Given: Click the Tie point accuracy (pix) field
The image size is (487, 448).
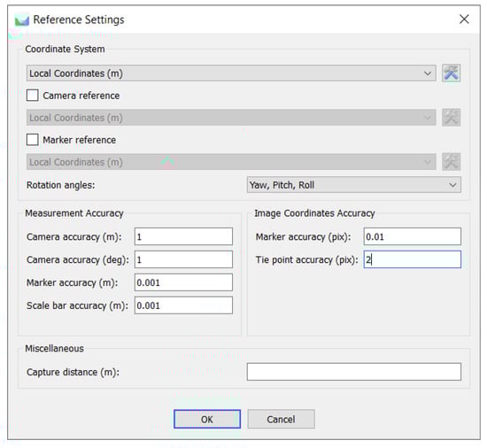Looking at the screenshot, I should (413, 259).
